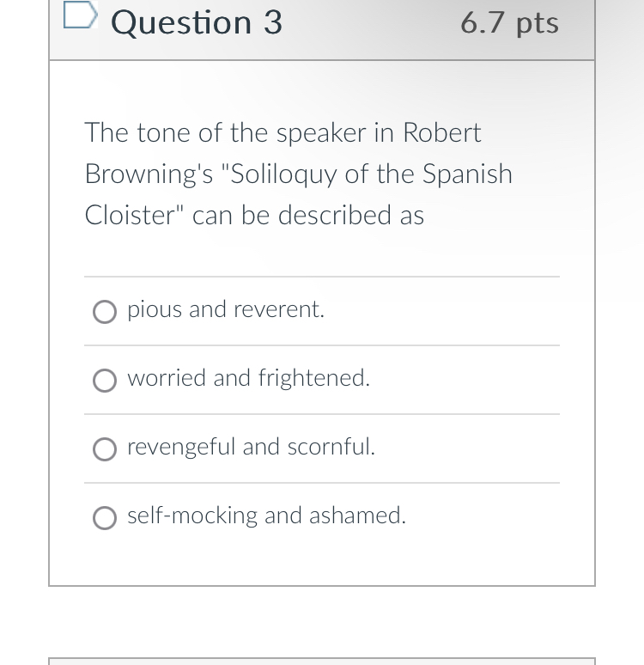Click the next question box below
The image size is (644, 665).
[x=322, y=662]
